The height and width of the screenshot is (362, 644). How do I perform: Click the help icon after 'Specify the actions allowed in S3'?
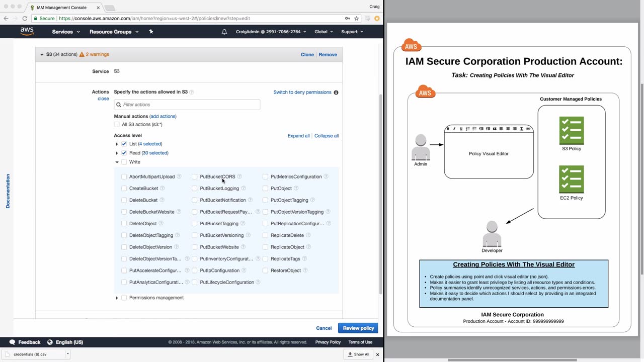point(192,92)
